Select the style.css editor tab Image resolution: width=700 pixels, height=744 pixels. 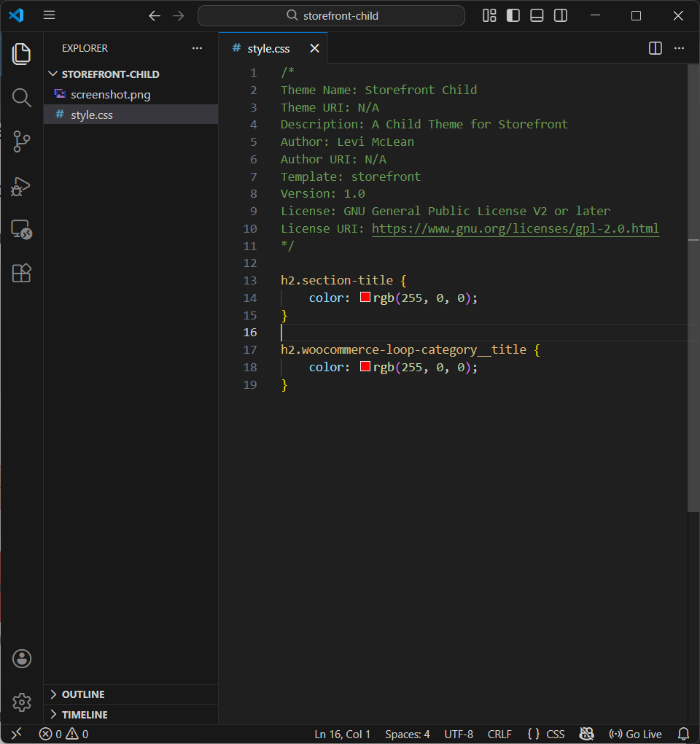coord(268,49)
